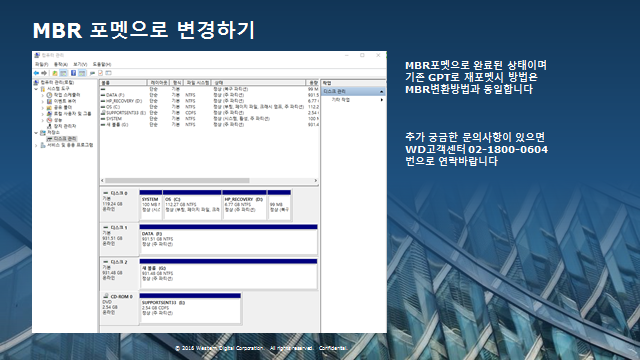Click the last toolbar icon for view settings
This screenshot has height=360, width=640.
[x=109, y=73]
